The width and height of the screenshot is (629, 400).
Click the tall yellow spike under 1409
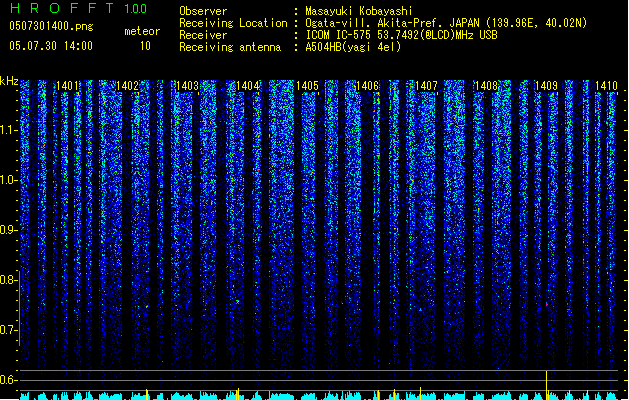click(546, 385)
